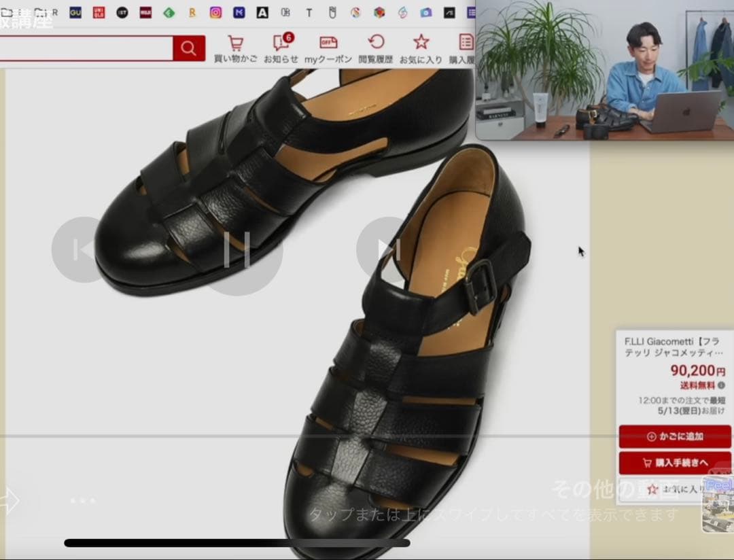Open the more options ellipsis menu
This screenshot has width=734, height=560.
[x=83, y=501]
